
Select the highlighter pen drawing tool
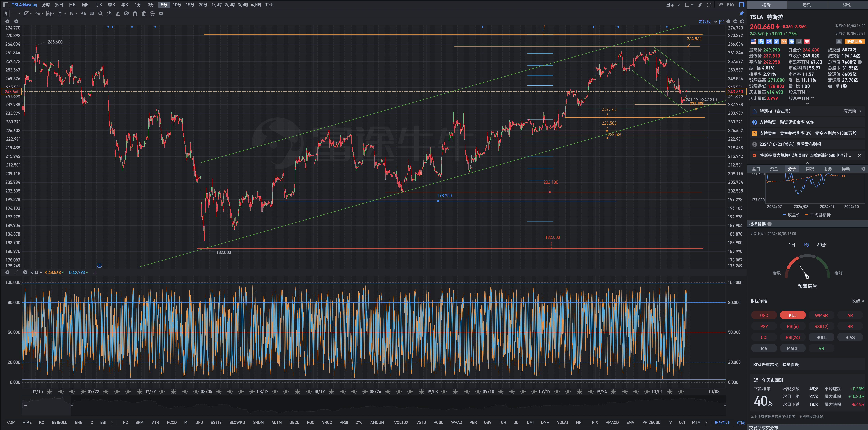click(x=118, y=13)
